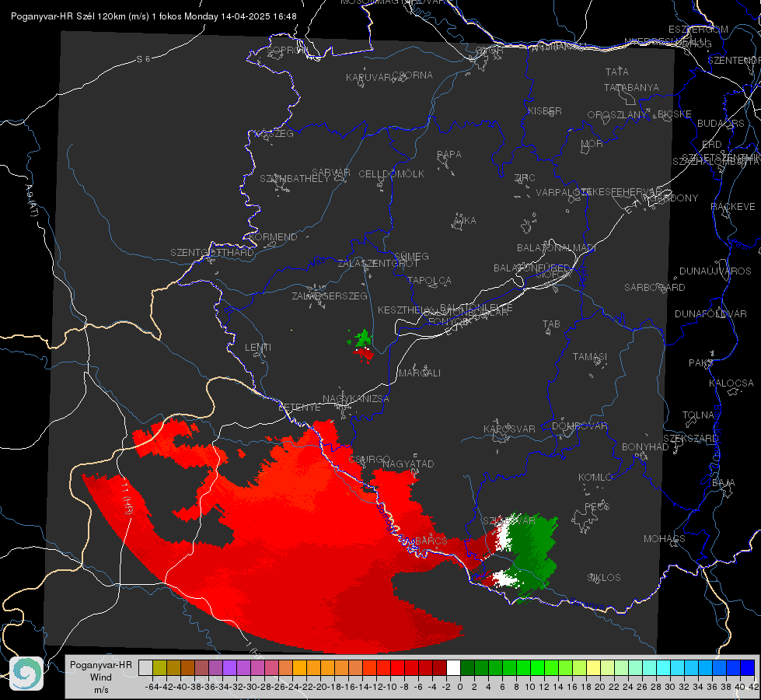761x700 pixels.
Task: Click the SARBOGARD town label
Action: coord(655,288)
